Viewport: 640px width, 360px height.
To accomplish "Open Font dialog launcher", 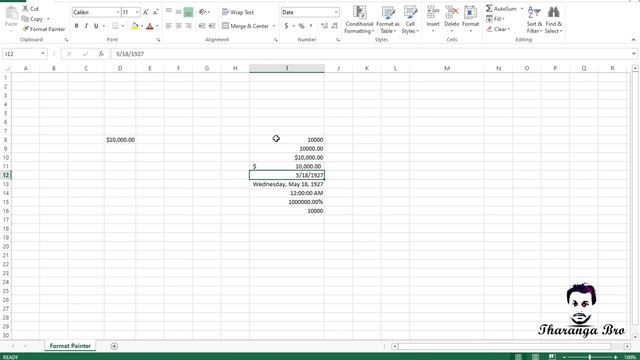I will coord(158,40).
